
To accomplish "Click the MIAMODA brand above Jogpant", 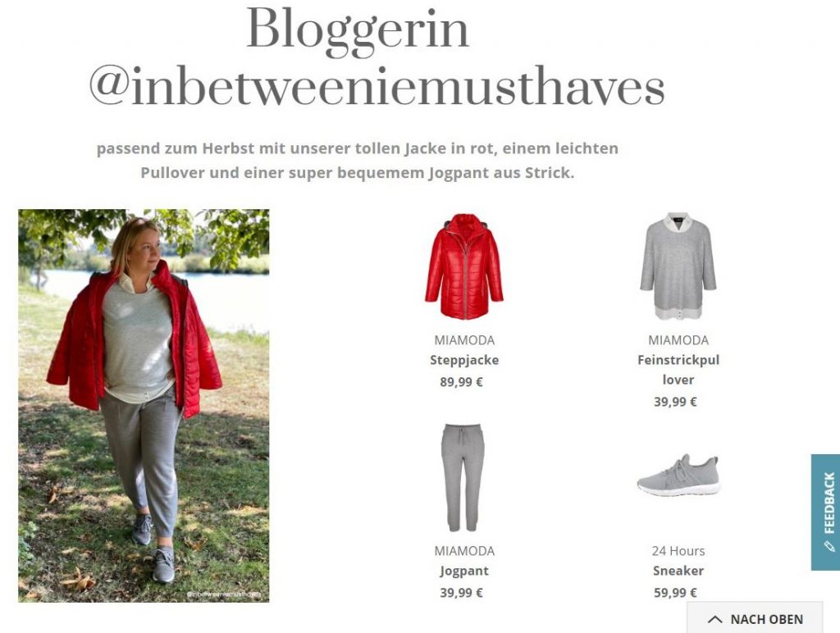I will pos(464,550).
